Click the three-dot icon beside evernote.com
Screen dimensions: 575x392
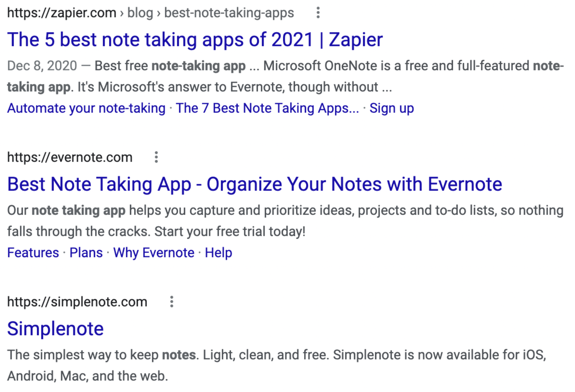click(x=156, y=157)
